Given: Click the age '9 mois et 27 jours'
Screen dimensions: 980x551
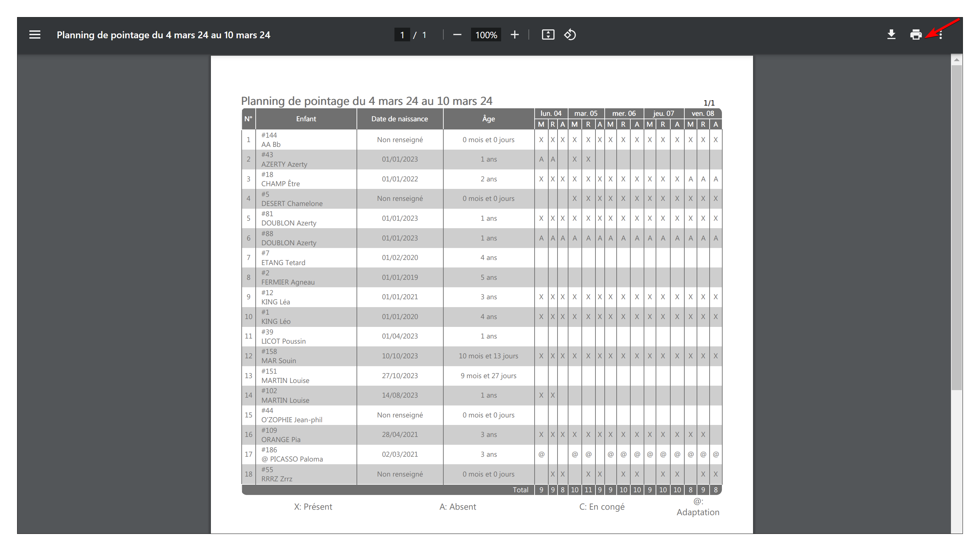Looking at the screenshot, I should pyautogui.click(x=488, y=376).
